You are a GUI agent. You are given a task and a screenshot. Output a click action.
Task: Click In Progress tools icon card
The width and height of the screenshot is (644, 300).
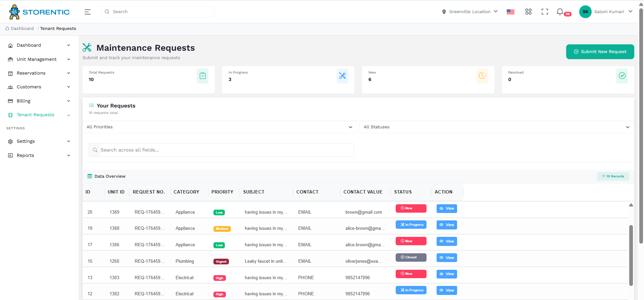pos(342,76)
